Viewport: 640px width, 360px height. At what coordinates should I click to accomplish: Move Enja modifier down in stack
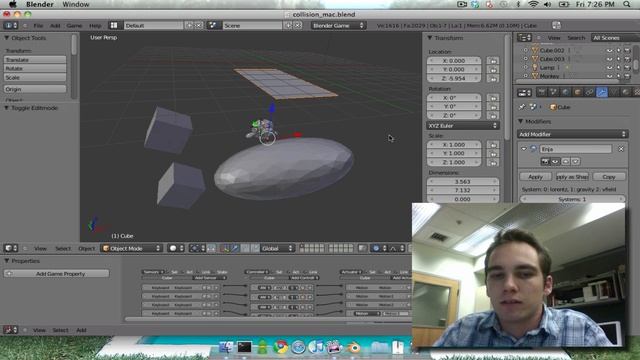pos(576,162)
